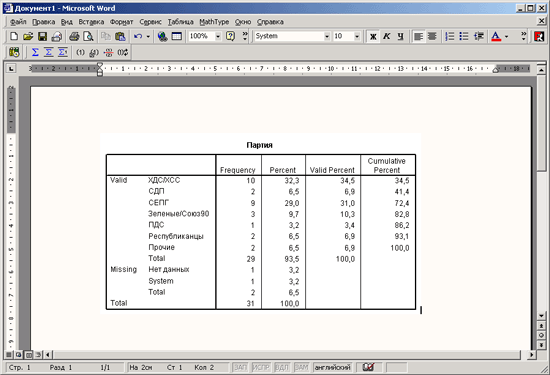The height and width of the screenshot is (375, 550).
Task: Paste clipboard contents with Paste icon
Action: coord(120,36)
